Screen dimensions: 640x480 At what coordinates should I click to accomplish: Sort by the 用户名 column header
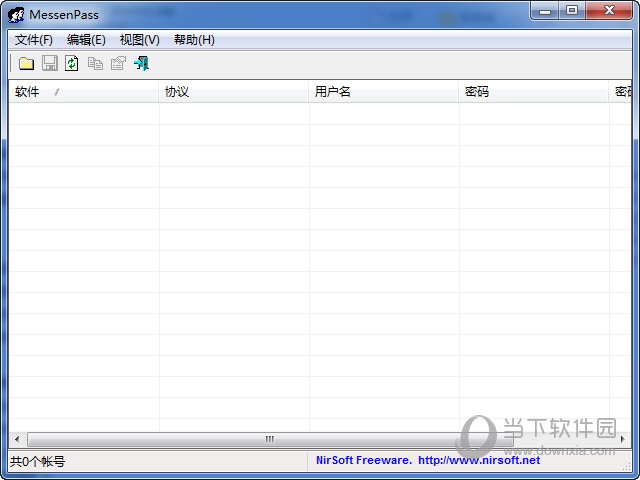pos(384,91)
